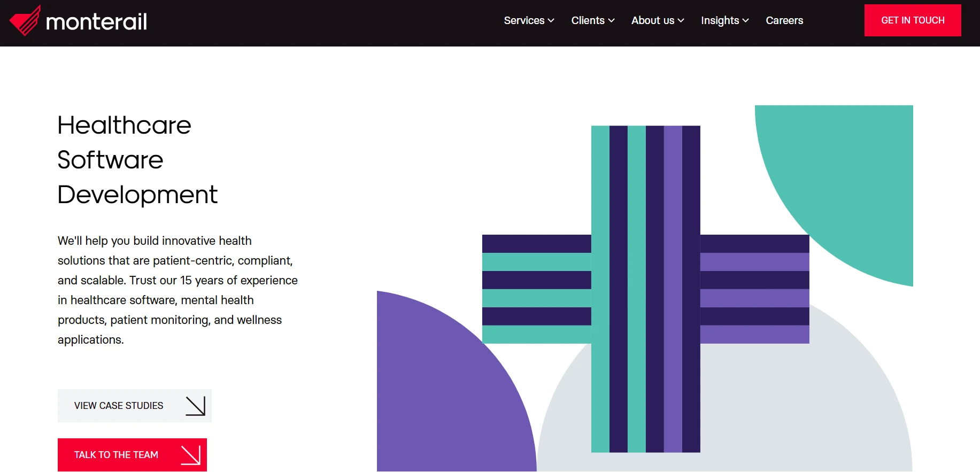The width and height of the screenshot is (980, 472).
Task: Click the VIEW CASE STUDIES button
Action: pyautogui.click(x=135, y=406)
